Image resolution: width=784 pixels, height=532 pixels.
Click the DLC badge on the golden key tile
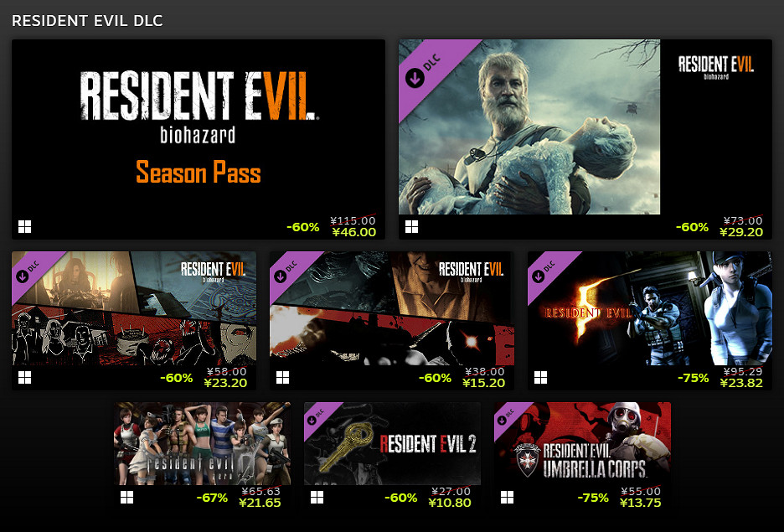[317, 416]
